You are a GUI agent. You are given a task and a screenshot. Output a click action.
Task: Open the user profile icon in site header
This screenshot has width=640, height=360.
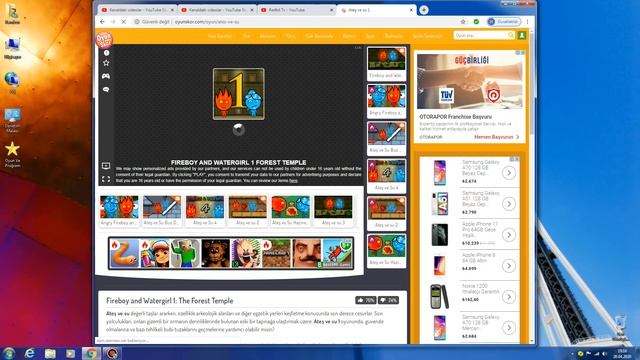click(x=522, y=36)
